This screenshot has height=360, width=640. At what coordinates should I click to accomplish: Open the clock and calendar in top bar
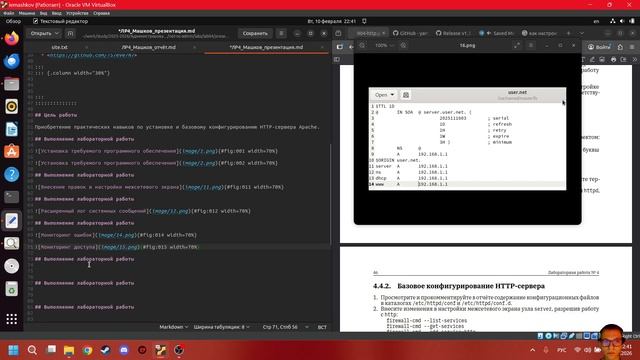[331, 21]
